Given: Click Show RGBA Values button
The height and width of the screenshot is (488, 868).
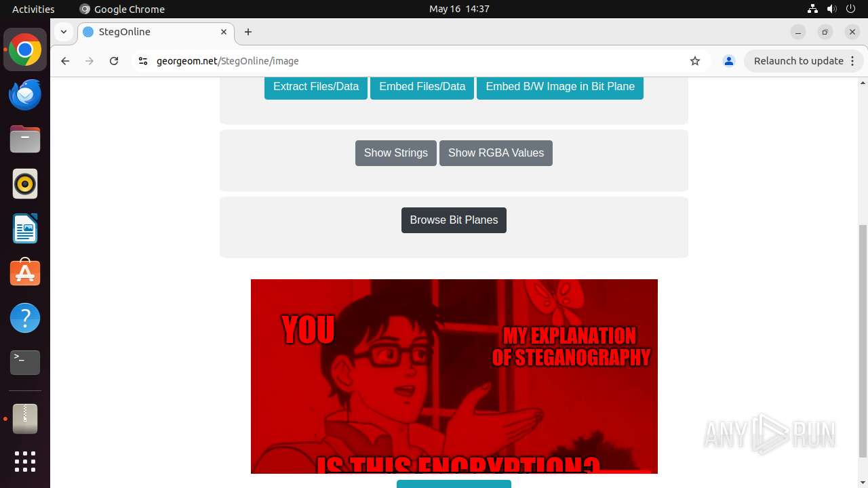Looking at the screenshot, I should click(496, 153).
